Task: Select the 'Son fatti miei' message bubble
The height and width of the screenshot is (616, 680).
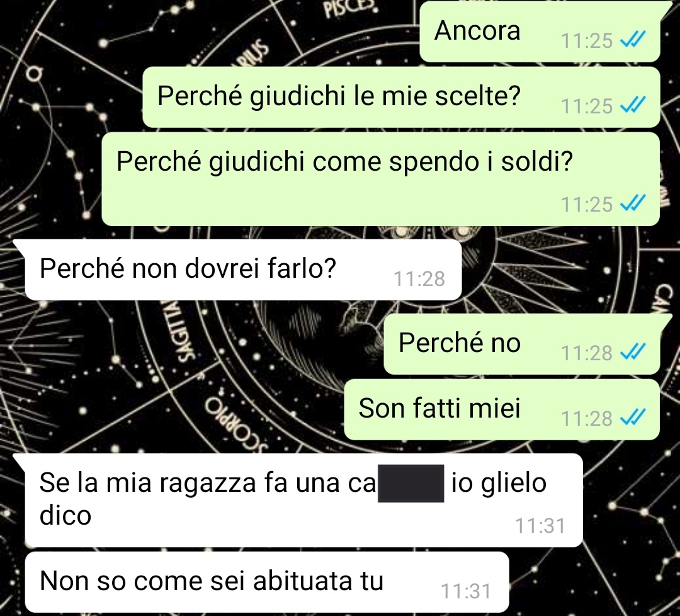Action: point(502,409)
